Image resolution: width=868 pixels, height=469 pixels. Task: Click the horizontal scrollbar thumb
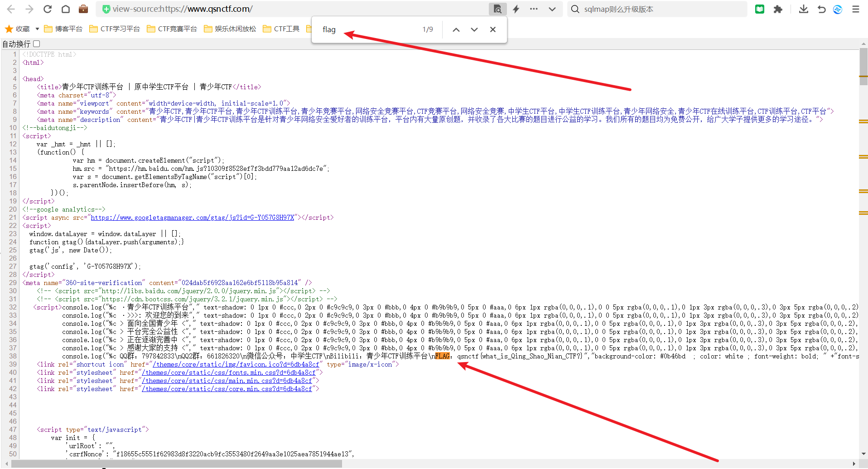coord(177,464)
